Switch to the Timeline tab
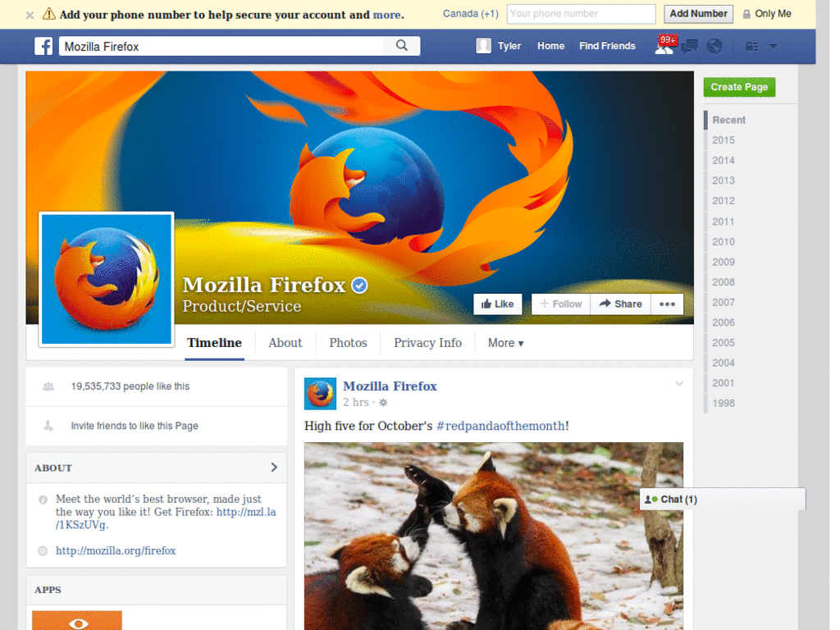Image resolution: width=840 pixels, height=630 pixels. click(x=214, y=343)
